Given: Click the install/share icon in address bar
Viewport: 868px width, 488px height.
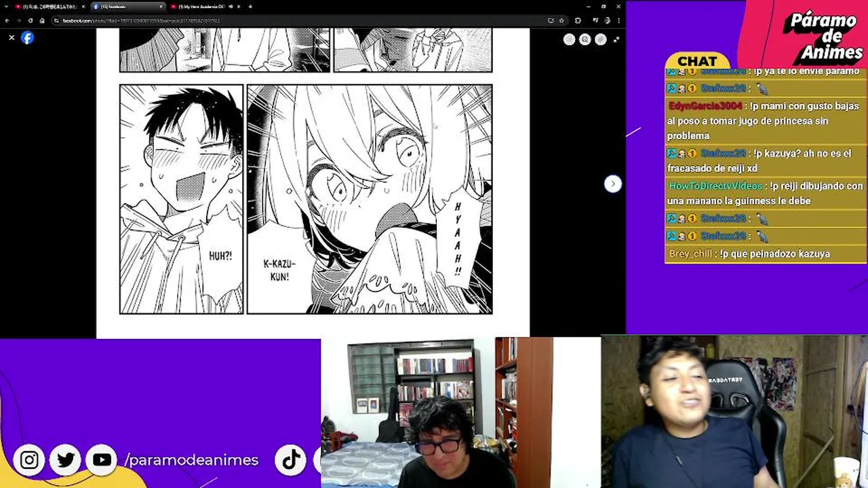Looking at the screenshot, I should (551, 20).
